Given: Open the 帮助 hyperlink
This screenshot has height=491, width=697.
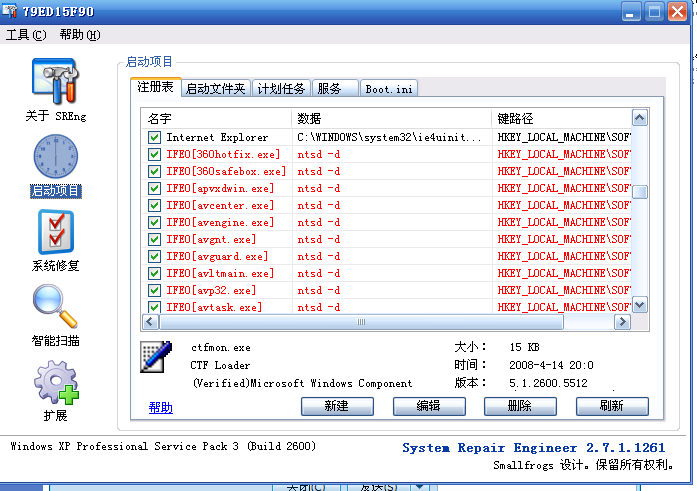Looking at the screenshot, I should pyautogui.click(x=160, y=407).
